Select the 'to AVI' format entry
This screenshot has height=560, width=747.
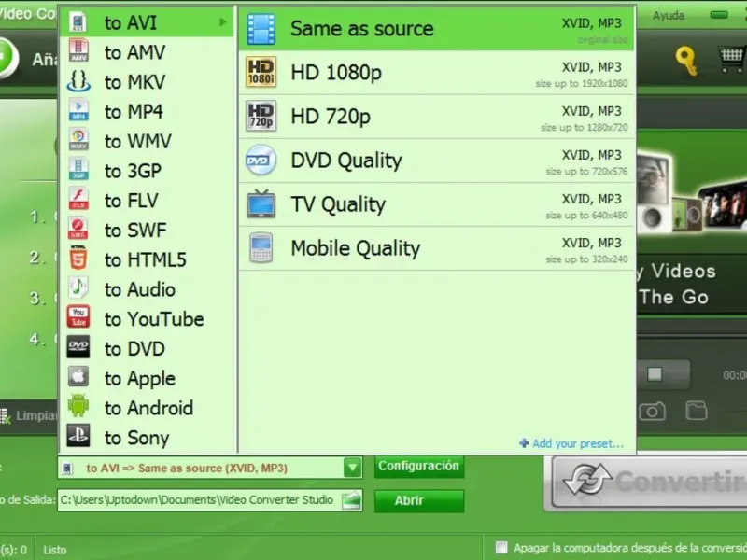click(147, 22)
